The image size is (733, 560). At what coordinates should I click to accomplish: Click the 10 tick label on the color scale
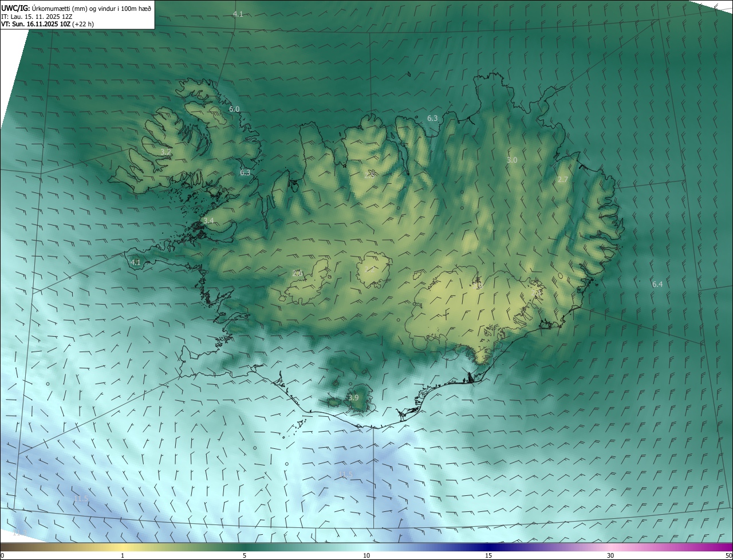[366, 555]
